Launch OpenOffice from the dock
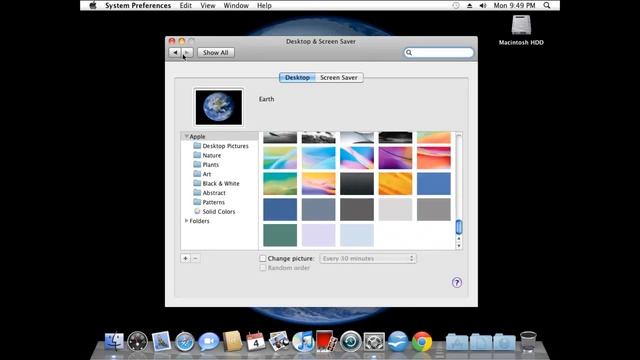 pos(398,341)
